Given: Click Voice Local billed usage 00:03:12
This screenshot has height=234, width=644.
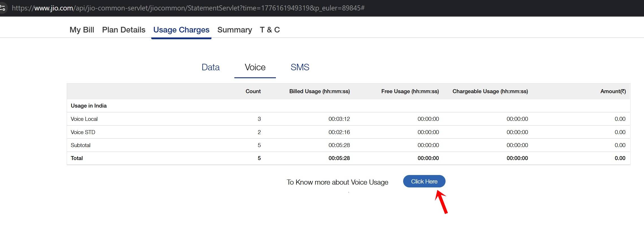Looking at the screenshot, I should click(339, 119).
